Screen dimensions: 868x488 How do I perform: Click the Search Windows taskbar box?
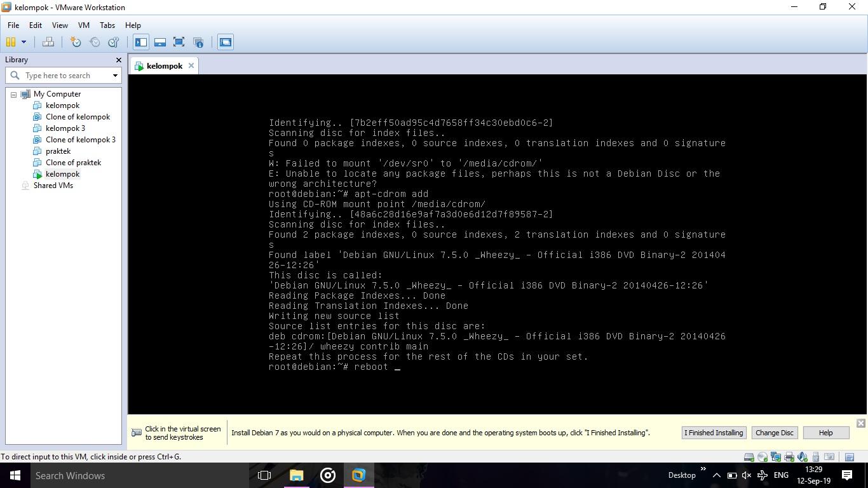(x=140, y=475)
